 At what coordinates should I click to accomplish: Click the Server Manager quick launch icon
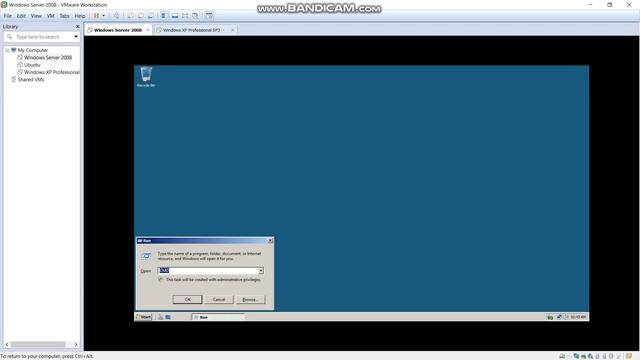coord(161,317)
